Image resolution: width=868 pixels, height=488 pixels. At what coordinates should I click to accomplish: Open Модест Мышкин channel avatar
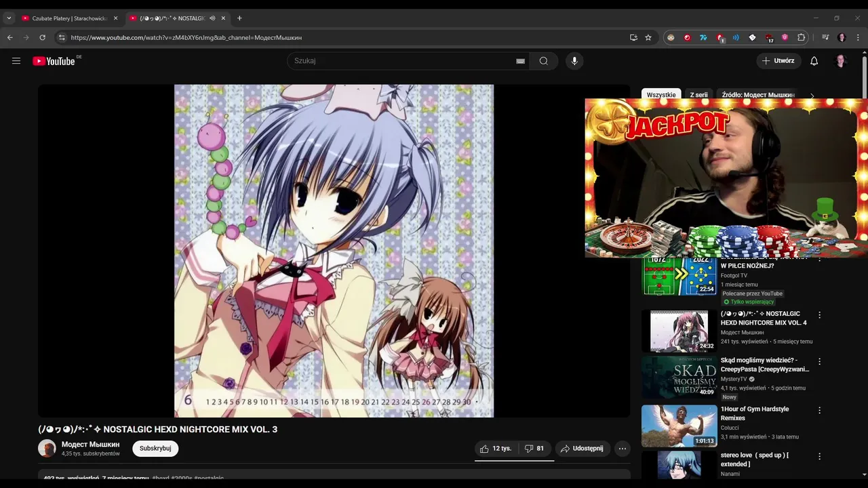point(47,448)
